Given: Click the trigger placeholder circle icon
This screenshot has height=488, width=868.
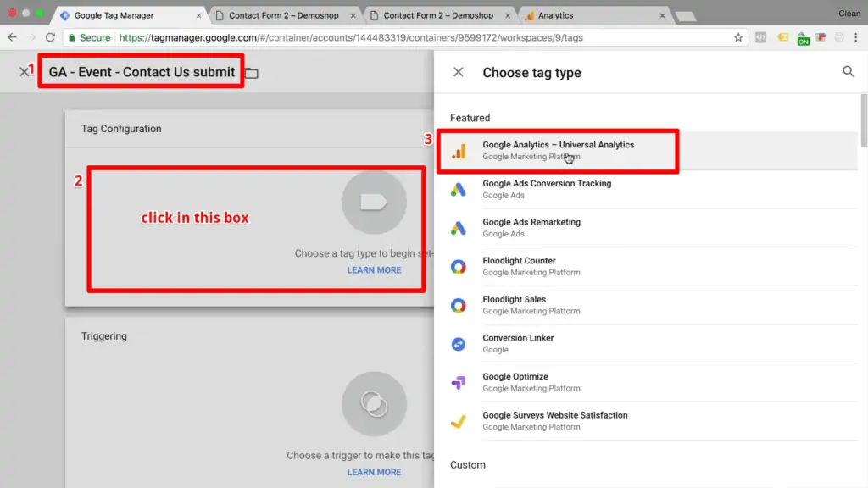Looking at the screenshot, I should click(x=374, y=404).
